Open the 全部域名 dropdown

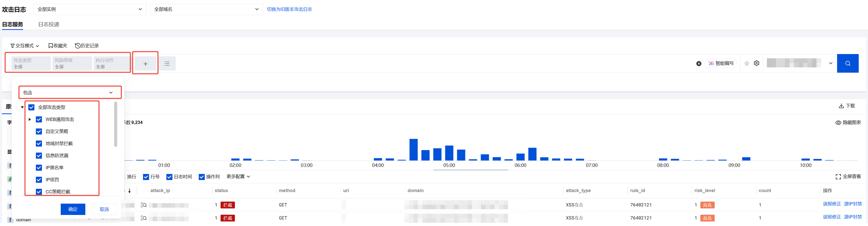206,10
